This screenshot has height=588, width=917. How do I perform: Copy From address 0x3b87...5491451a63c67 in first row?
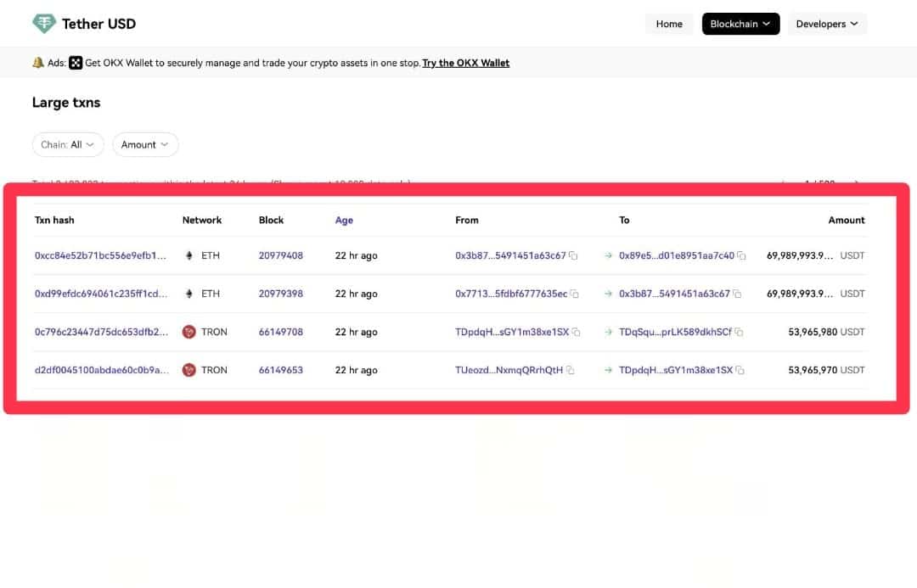tap(573, 255)
